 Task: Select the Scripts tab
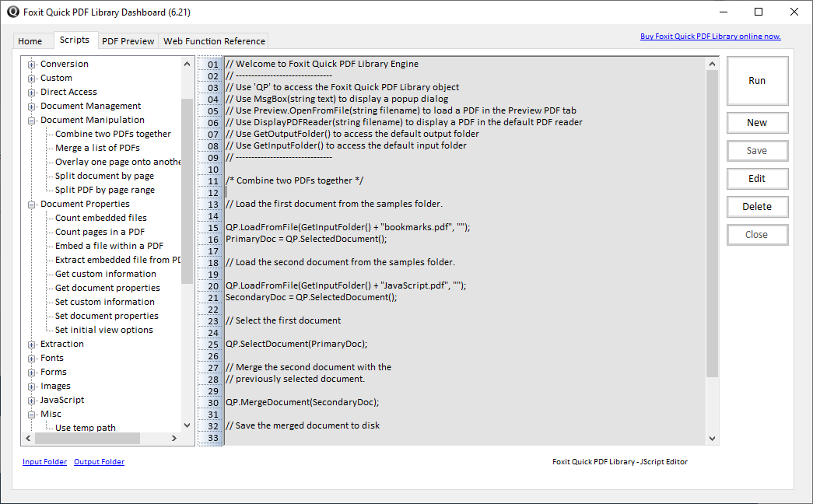(x=74, y=40)
